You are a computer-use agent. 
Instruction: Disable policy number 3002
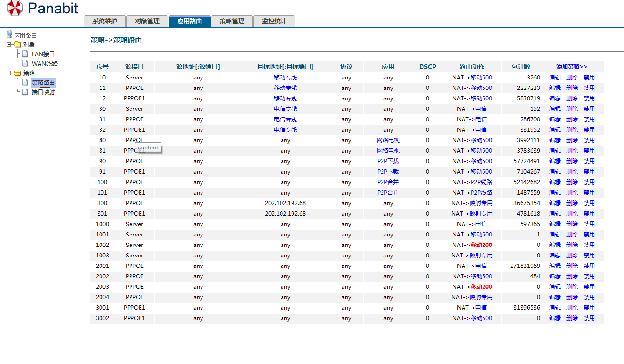pyautogui.click(x=589, y=318)
